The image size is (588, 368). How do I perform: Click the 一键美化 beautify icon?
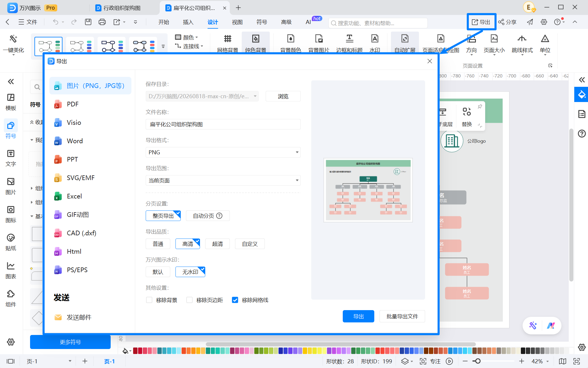point(13,39)
